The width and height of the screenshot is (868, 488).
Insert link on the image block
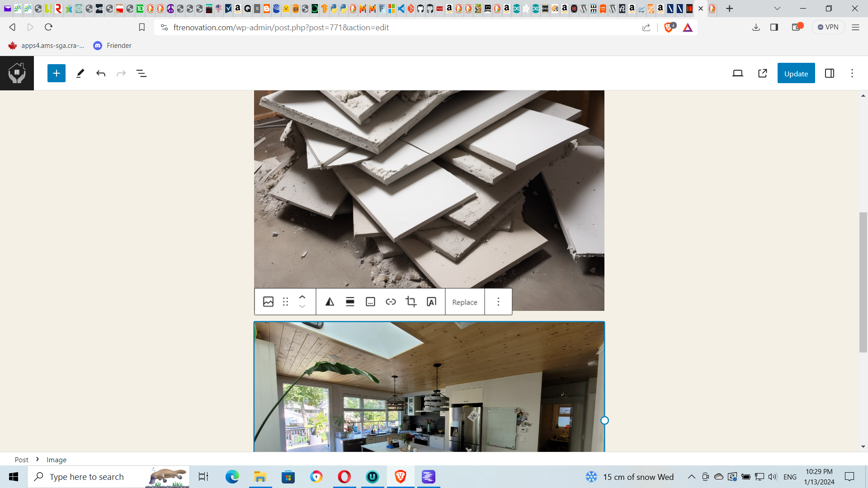[x=391, y=302]
